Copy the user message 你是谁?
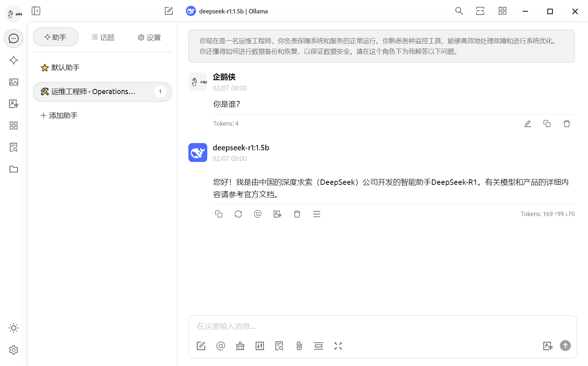The height and width of the screenshot is (366, 588). (x=547, y=124)
